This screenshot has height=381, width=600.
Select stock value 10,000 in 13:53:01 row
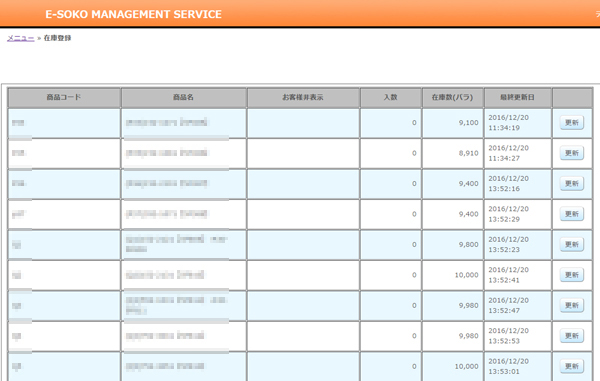coord(466,366)
